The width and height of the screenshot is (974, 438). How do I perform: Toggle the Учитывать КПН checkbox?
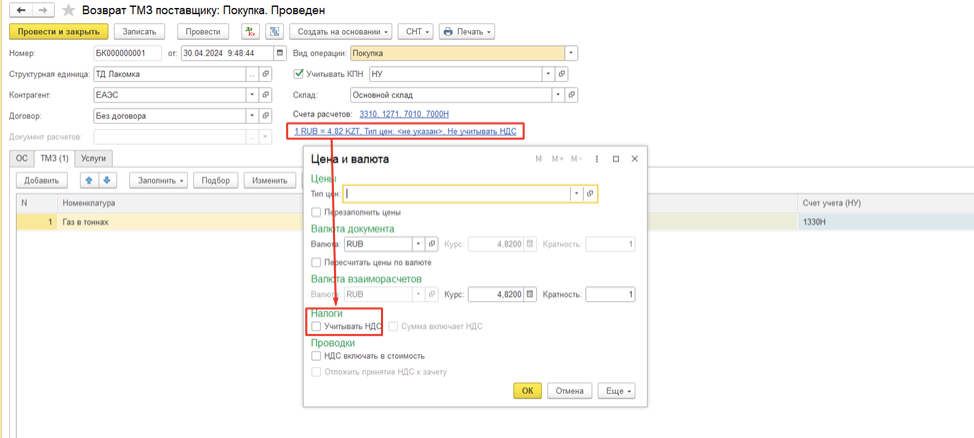(x=298, y=74)
